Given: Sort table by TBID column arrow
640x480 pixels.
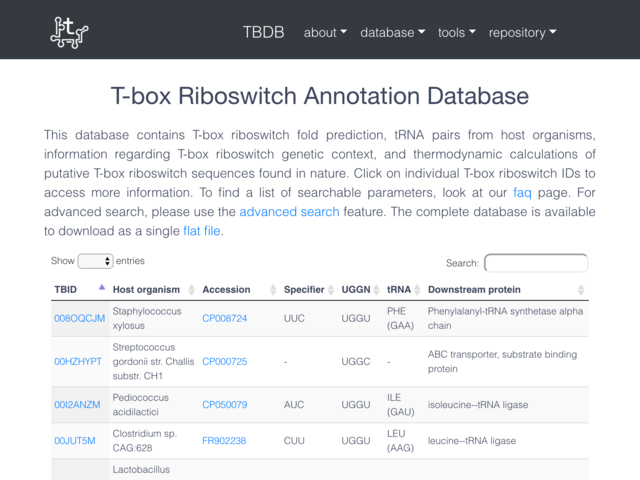Looking at the screenshot, I should (102, 288).
